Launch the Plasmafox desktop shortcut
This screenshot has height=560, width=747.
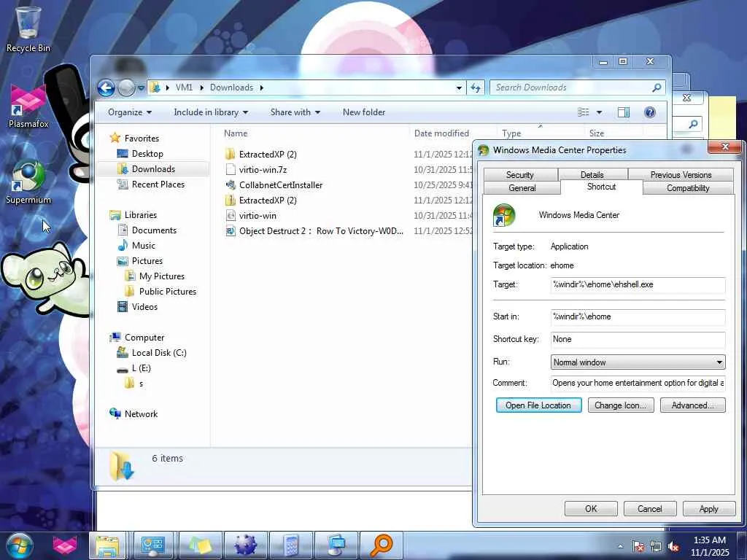point(28,105)
